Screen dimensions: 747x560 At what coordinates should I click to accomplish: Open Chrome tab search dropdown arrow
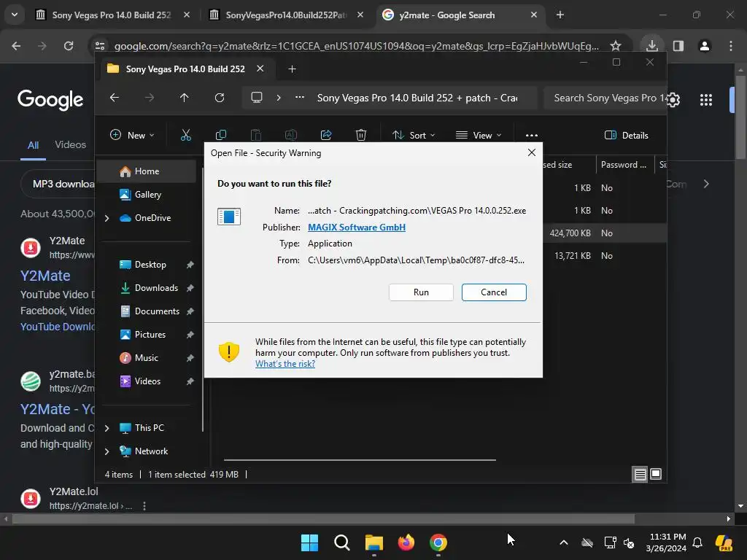15,15
